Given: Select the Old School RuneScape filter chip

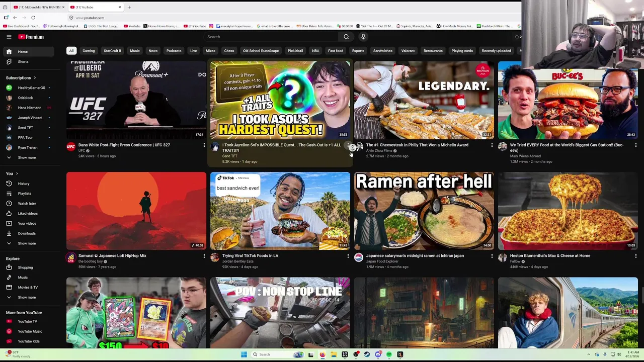Looking at the screenshot, I should [261, 51].
